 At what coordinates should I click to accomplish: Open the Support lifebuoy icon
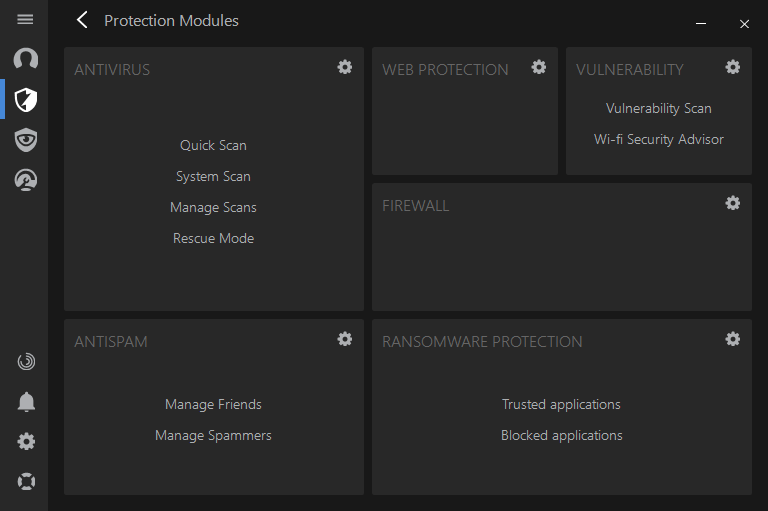point(26,482)
